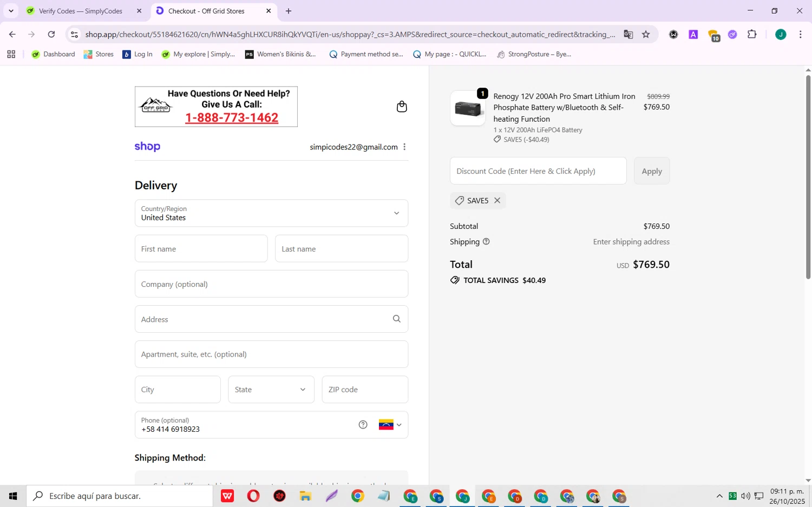This screenshot has height=507, width=812.
Task: Click the Shipping info question mark icon
Action: (x=486, y=241)
